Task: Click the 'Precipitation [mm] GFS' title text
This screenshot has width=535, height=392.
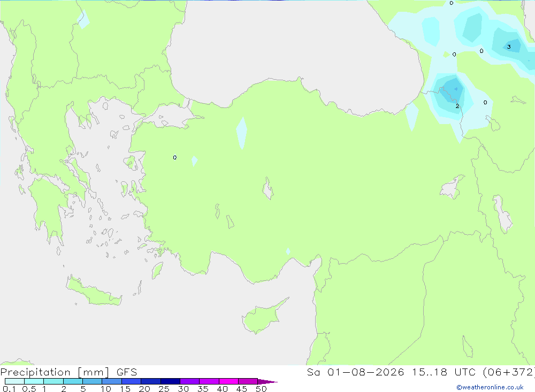Action: [68, 372]
